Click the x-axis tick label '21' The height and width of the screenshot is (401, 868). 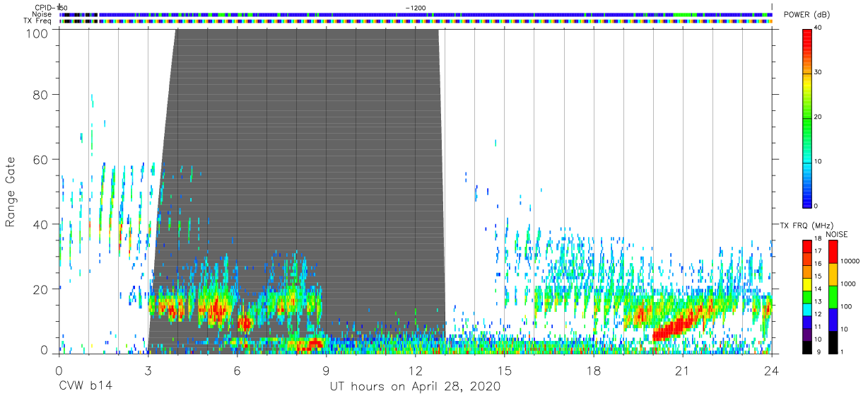click(x=683, y=371)
